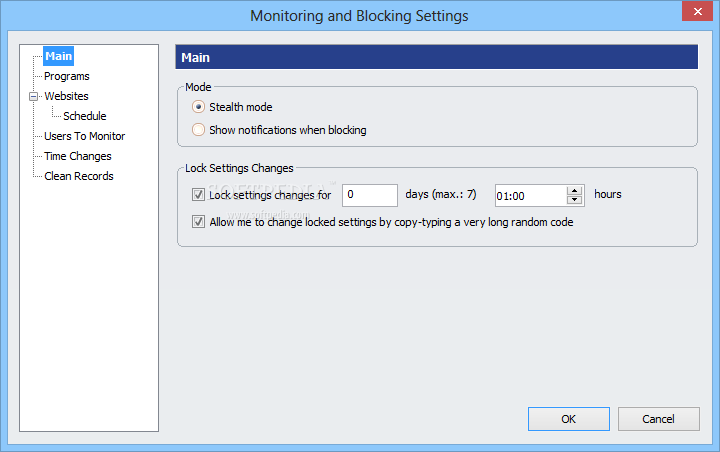Confirm settings with the OK button
This screenshot has width=720, height=452.
(x=568, y=419)
